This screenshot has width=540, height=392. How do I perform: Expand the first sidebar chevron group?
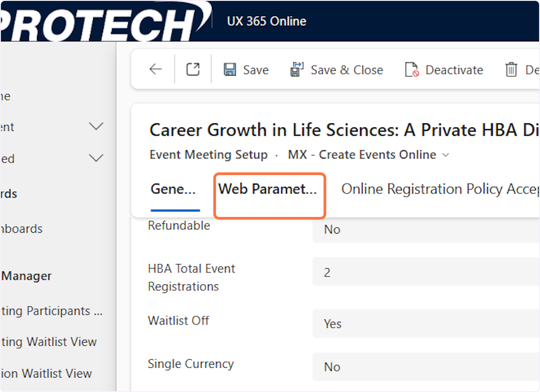[96, 127]
